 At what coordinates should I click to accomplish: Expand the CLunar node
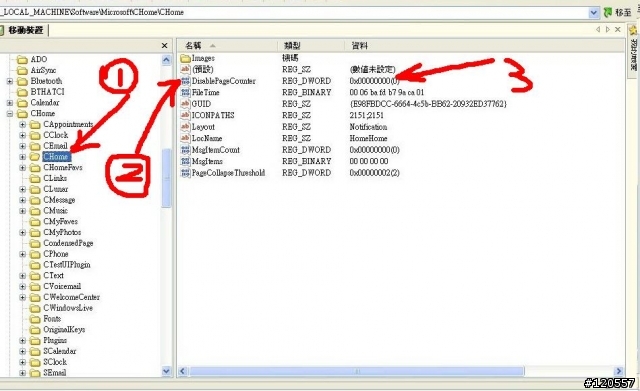click(23, 189)
